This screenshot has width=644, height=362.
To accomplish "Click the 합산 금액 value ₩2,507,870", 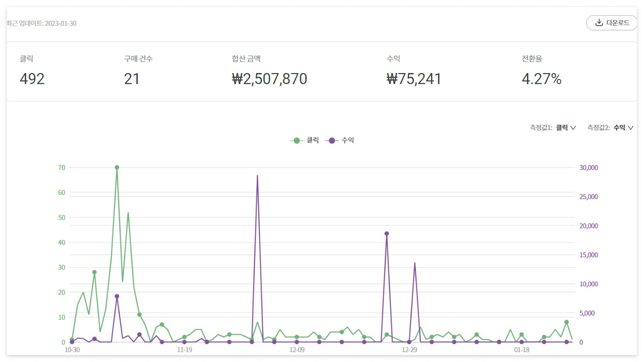I will point(269,79).
